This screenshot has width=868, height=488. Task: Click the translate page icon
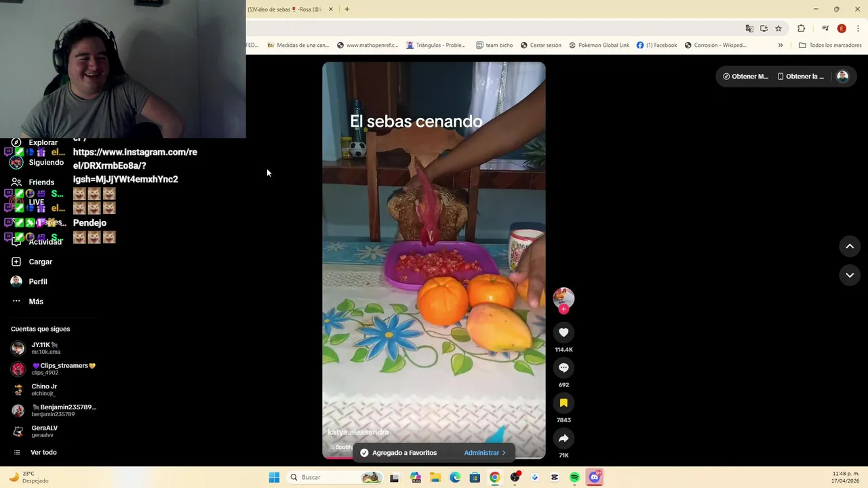(749, 28)
